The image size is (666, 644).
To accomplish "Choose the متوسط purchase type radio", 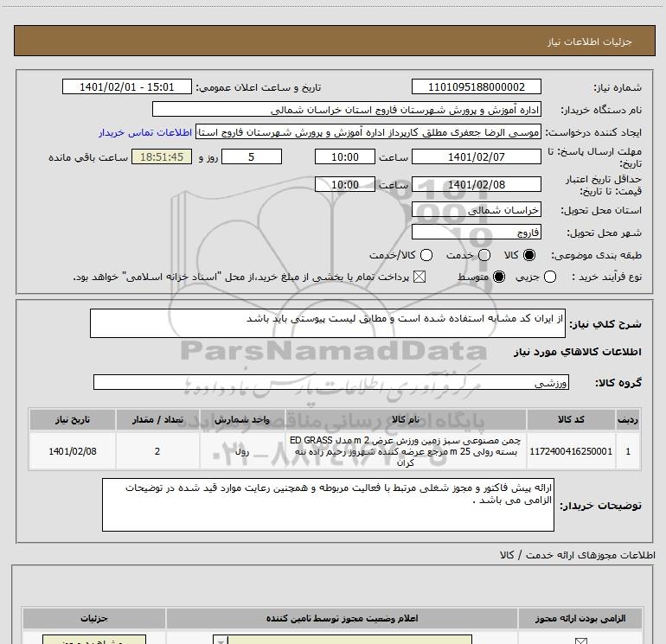I will [x=499, y=277].
